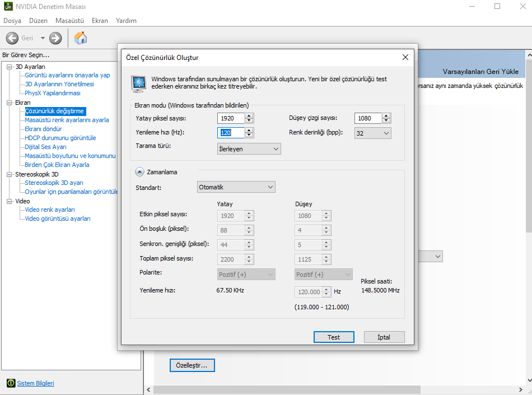
Task: Open Video görüntüsü ayarları
Action: (x=57, y=219)
